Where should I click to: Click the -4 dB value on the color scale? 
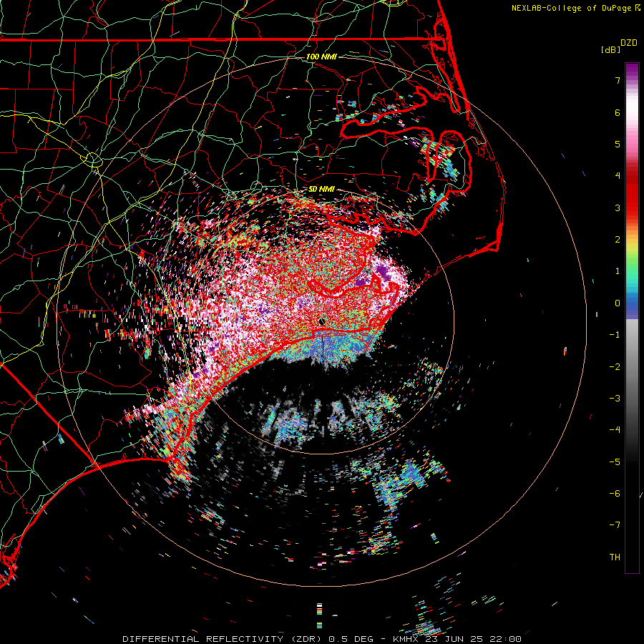click(615, 430)
